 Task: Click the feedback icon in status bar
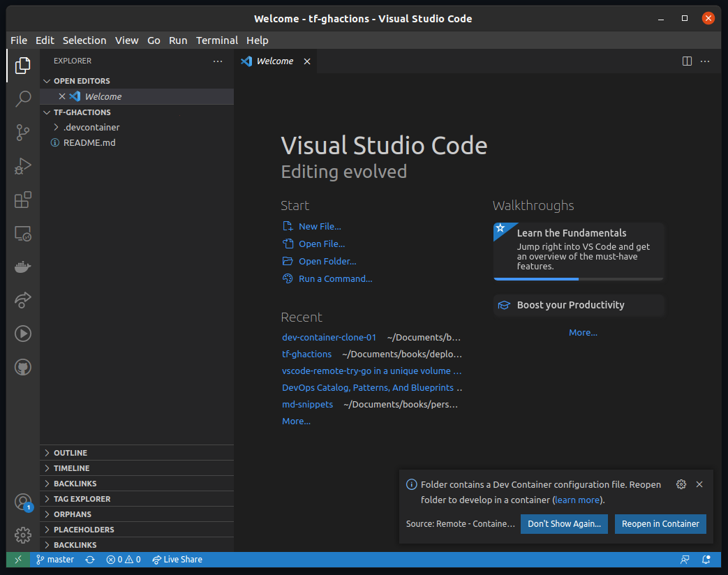[x=685, y=560]
